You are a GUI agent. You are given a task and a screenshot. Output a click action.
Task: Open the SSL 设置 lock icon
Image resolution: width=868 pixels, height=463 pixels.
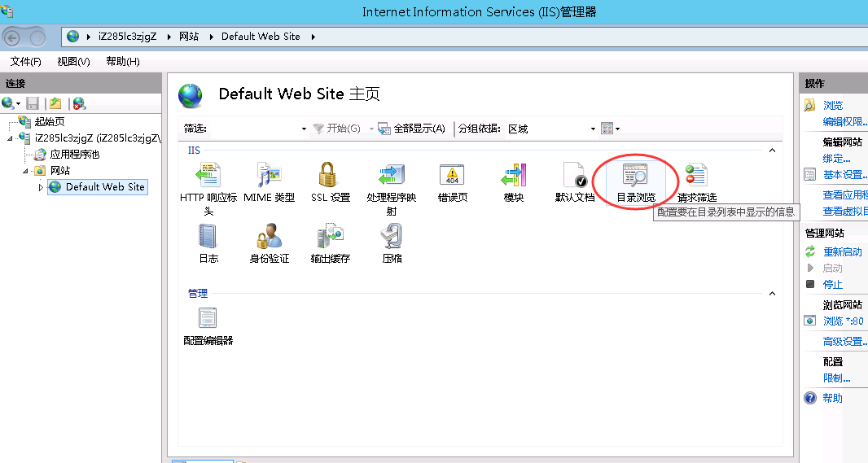pyautogui.click(x=330, y=176)
